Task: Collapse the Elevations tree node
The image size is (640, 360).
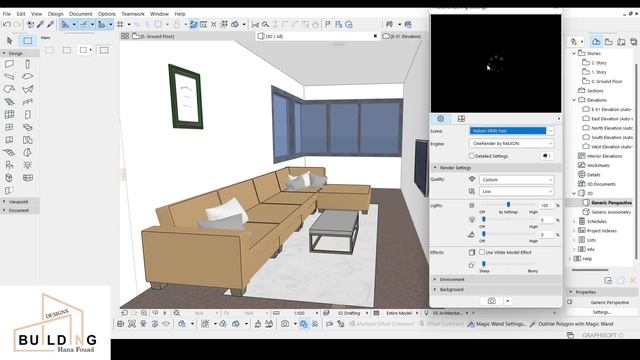Action: (574, 100)
